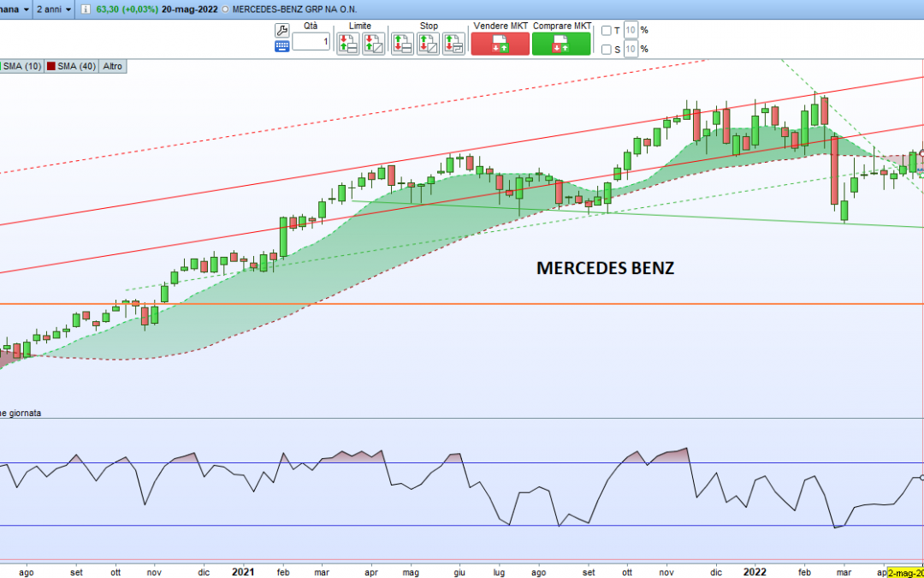Click the date text 20-mag-2022
924x578 pixels.
[x=190, y=10]
